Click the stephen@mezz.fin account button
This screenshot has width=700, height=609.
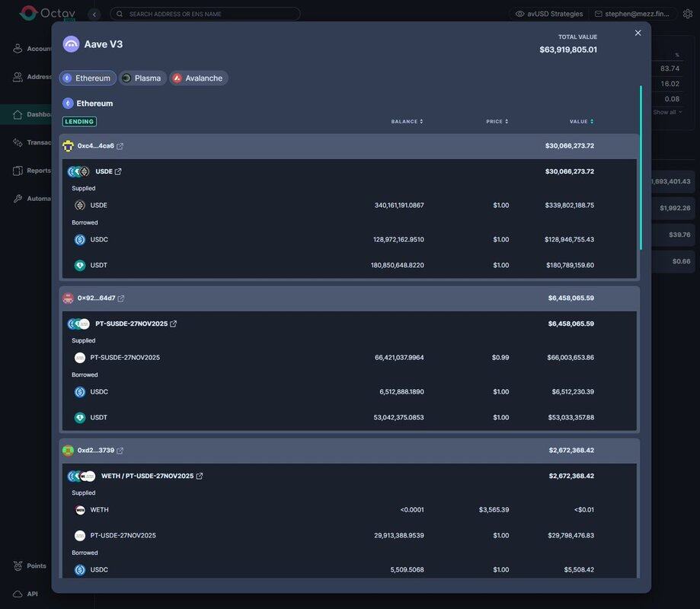click(x=631, y=14)
